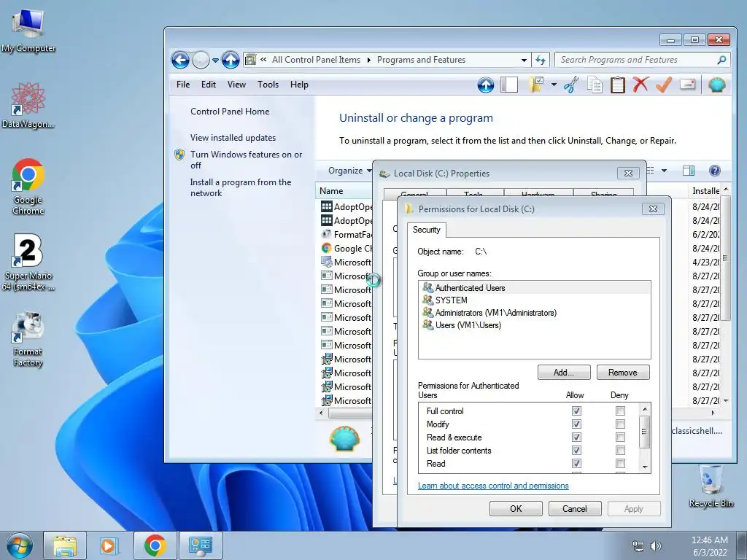Click the volume speaker tray icon

pos(656,546)
